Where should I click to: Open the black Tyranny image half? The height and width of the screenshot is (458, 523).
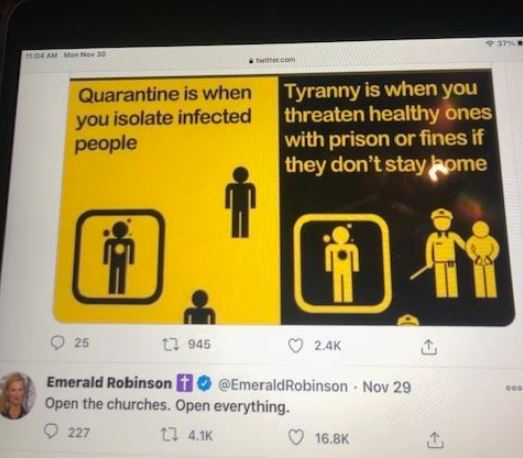tap(397, 197)
